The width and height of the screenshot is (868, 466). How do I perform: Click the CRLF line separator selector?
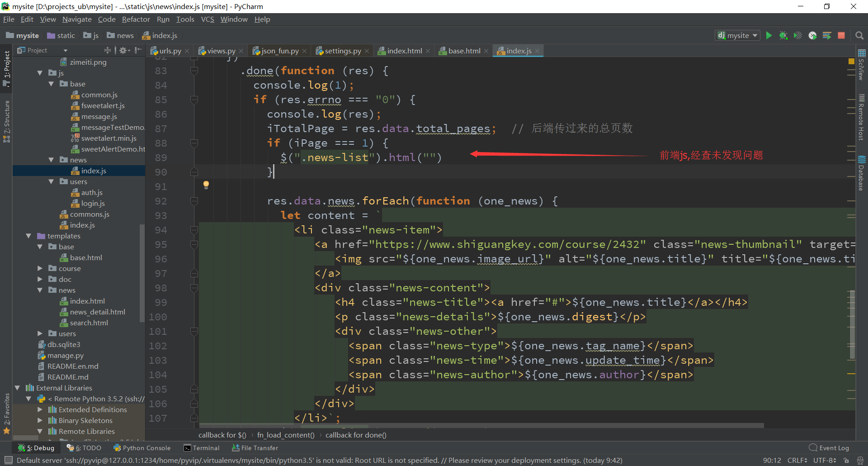pos(797,461)
